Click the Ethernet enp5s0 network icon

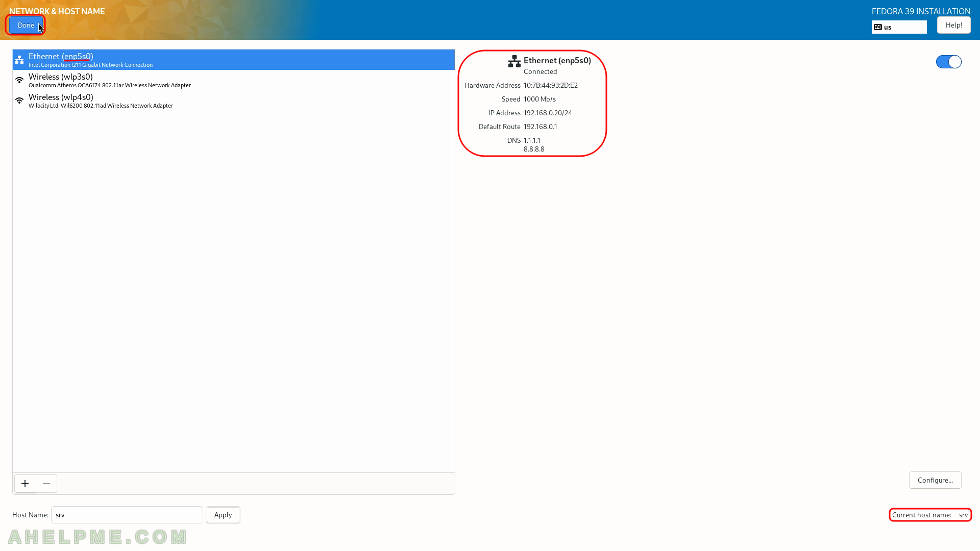point(19,60)
